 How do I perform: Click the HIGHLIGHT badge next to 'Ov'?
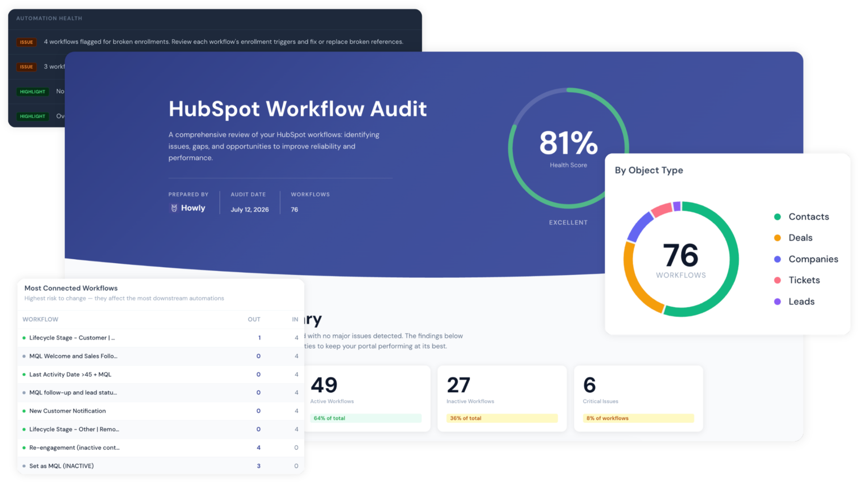point(33,116)
